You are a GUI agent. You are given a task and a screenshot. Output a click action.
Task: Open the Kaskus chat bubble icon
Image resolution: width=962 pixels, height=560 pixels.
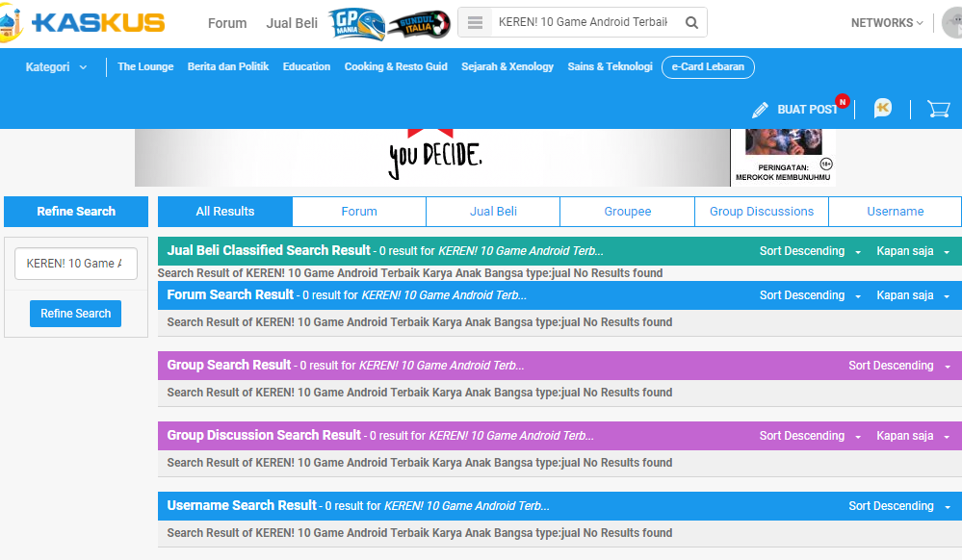pos(882,109)
